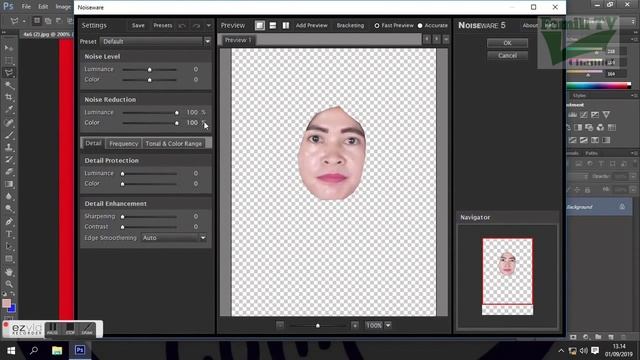The width and height of the screenshot is (640, 360).
Task: Select the Background layer in Photoshop
Action: coord(600,207)
